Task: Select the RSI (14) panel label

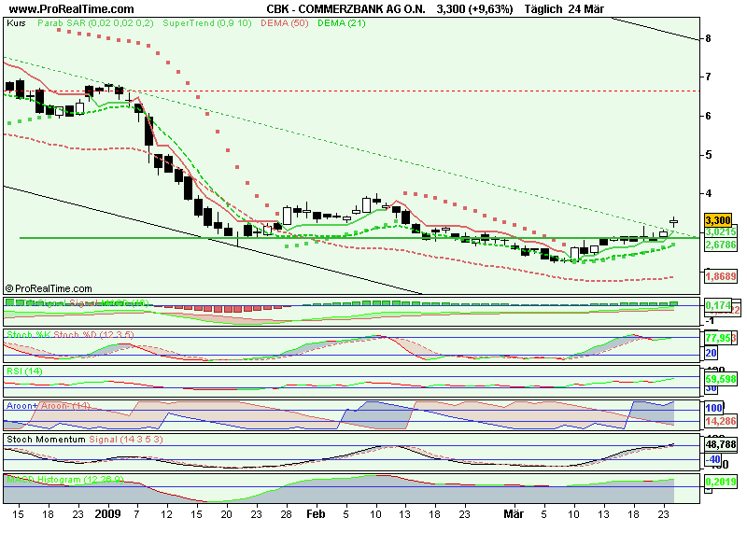Action: 24,371
